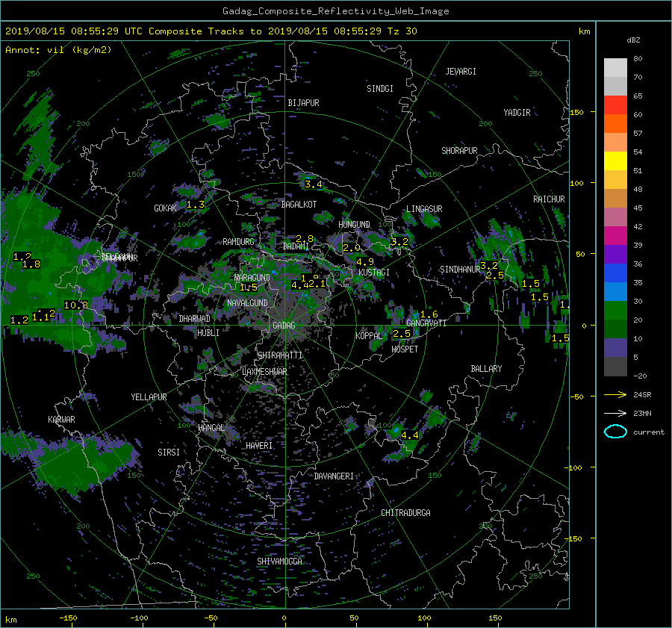Click the GANGAVATI city label

426,323
